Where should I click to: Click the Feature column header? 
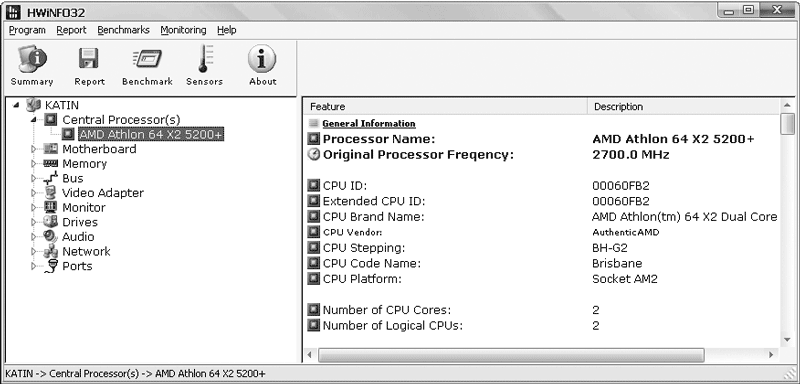point(446,107)
